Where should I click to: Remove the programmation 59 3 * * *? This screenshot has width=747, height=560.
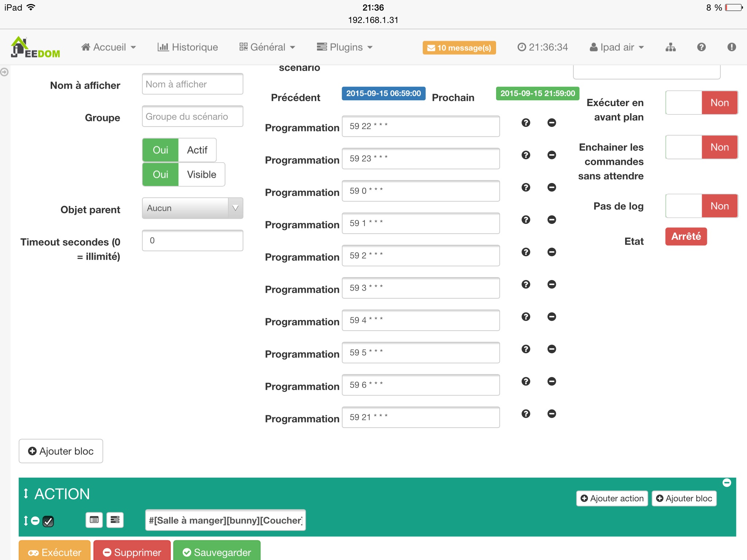(x=552, y=284)
